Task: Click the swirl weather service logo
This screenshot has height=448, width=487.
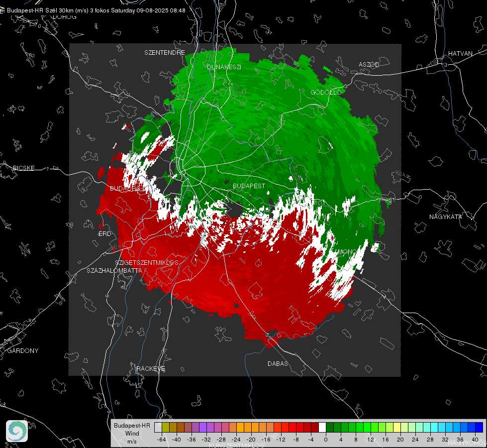Action: click(x=17, y=431)
